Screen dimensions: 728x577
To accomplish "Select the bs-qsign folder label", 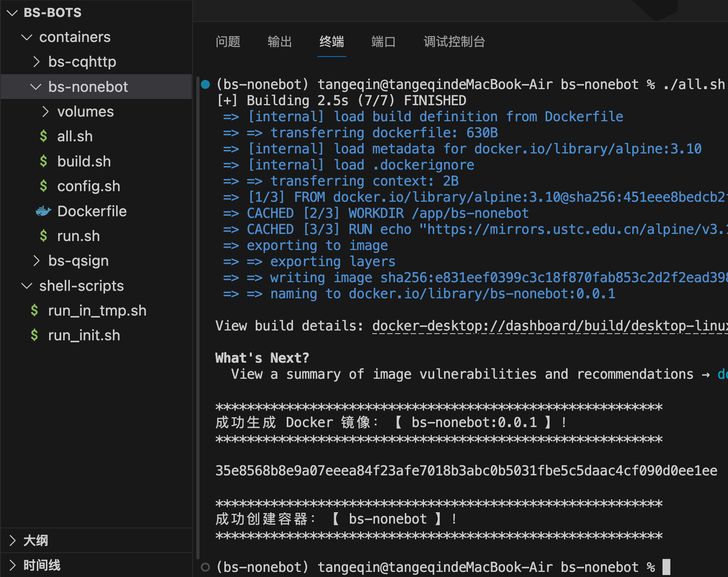I will click(78, 261).
